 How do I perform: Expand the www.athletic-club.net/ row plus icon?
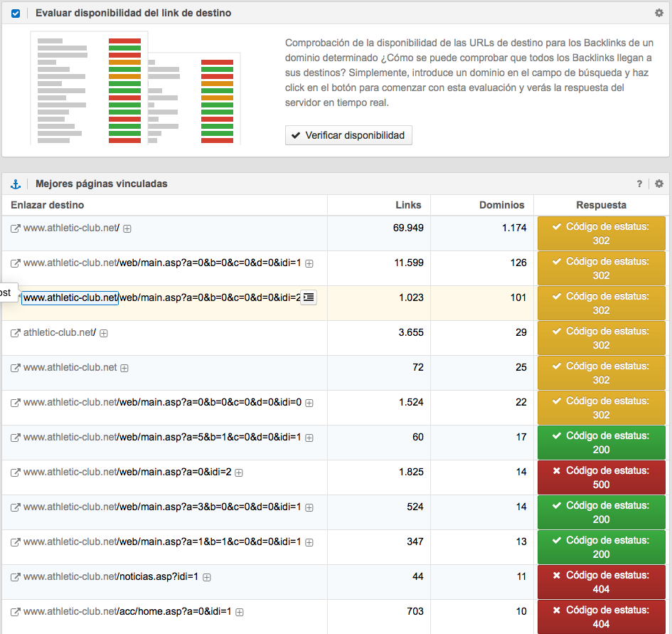127,228
